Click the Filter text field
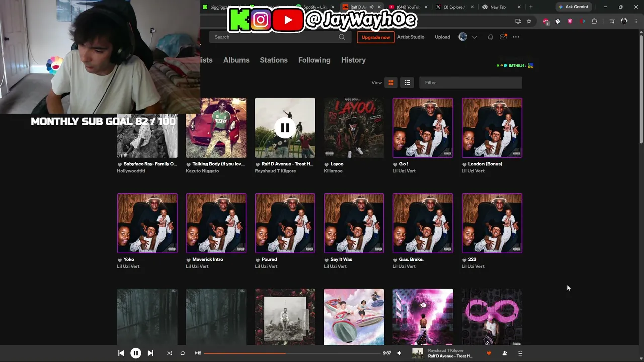The image size is (644, 362). (x=470, y=83)
